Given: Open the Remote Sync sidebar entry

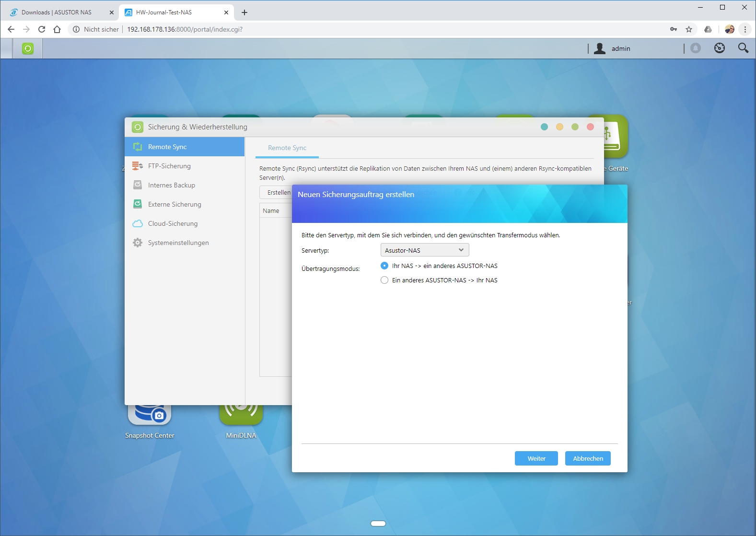Looking at the screenshot, I should [185, 147].
